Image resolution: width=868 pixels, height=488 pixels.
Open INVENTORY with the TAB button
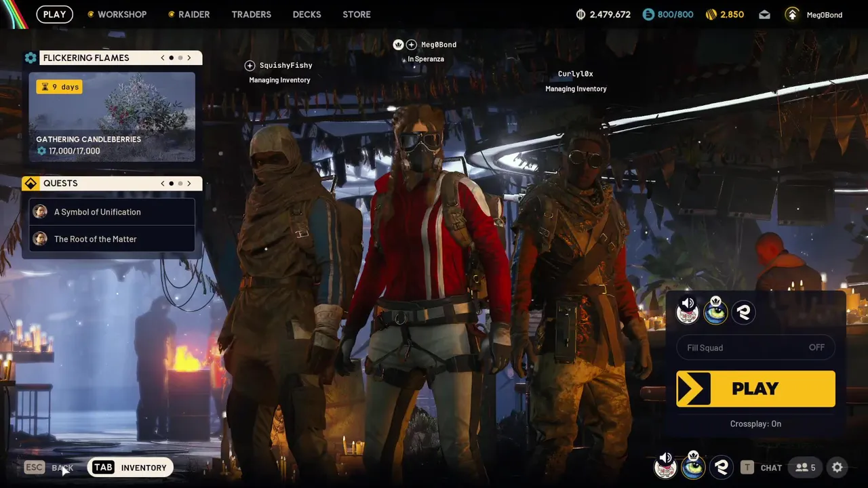[x=130, y=468]
